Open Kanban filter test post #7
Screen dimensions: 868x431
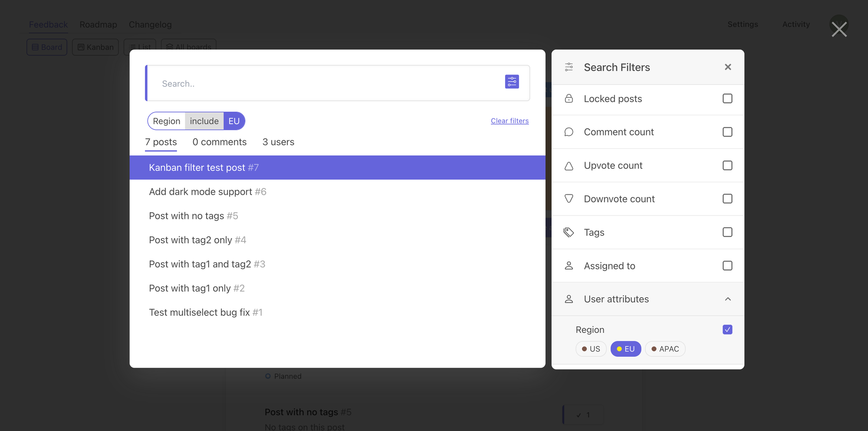point(337,168)
